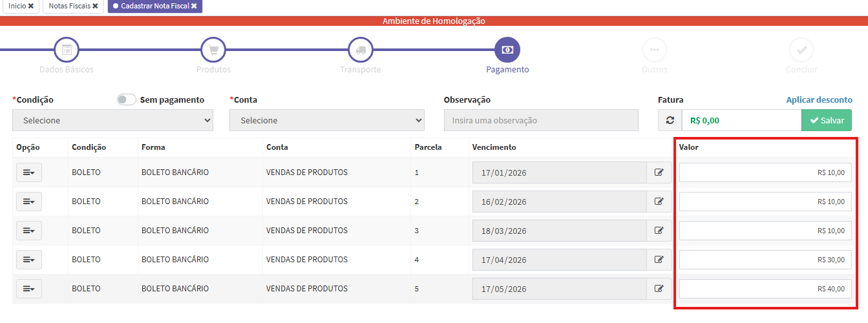868x323 pixels.
Task: Open the Inicio tab
Action: (x=17, y=6)
